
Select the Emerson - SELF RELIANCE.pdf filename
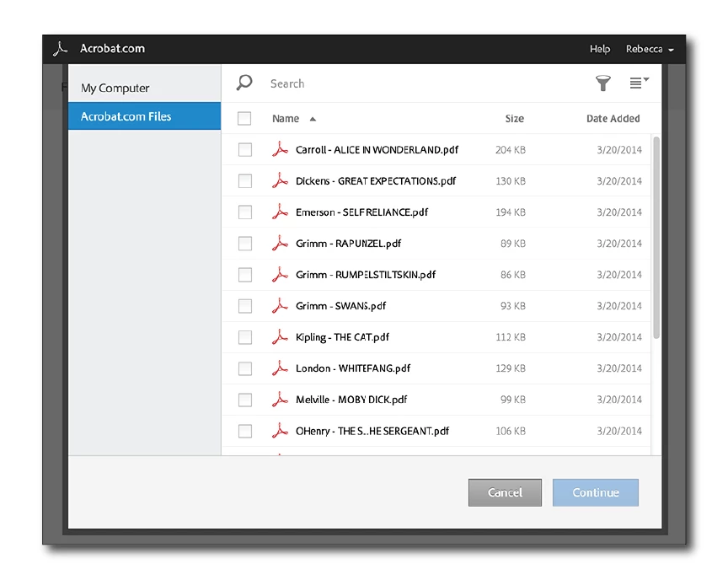click(361, 212)
